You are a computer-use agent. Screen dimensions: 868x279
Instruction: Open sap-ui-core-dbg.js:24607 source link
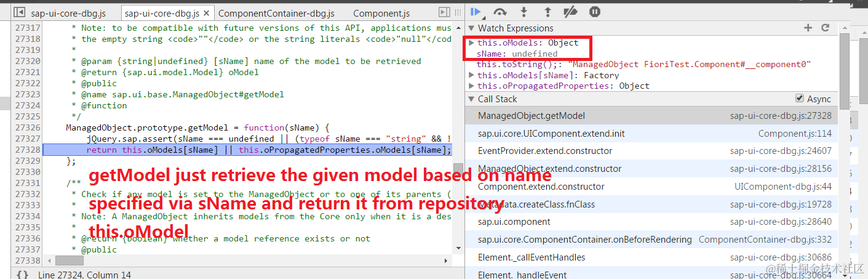tap(781, 151)
